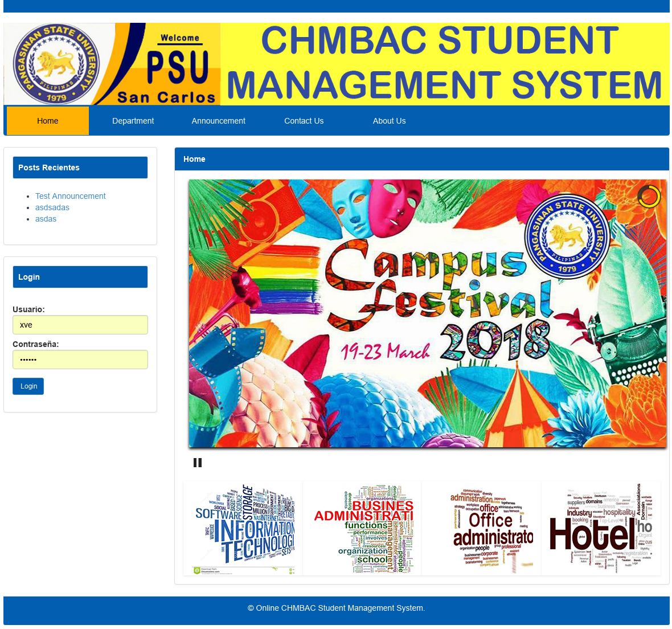Focus the Contraseña password field

(x=80, y=360)
